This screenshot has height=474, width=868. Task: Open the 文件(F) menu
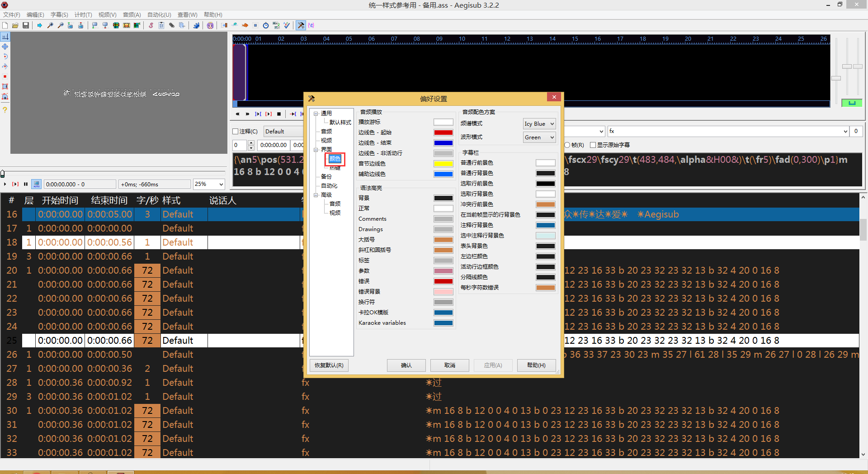coord(12,15)
